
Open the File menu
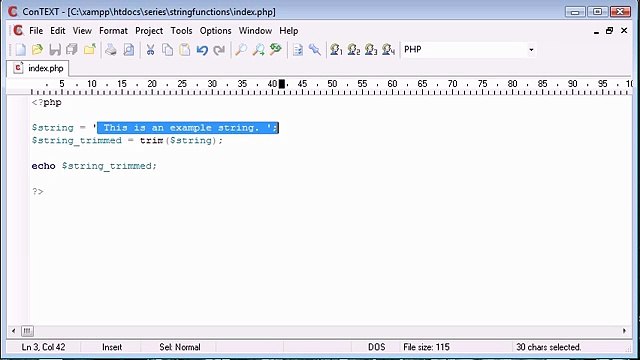click(36, 31)
